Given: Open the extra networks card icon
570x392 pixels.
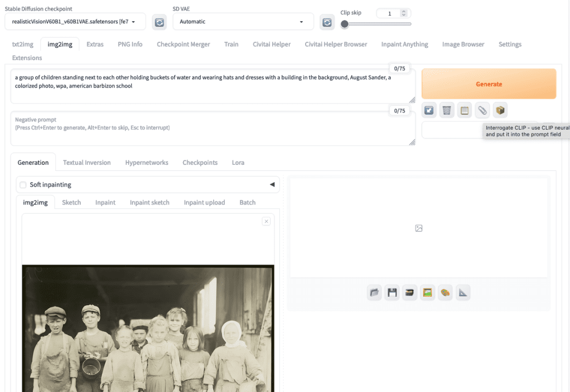Looking at the screenshot, I should coord(500,110).
